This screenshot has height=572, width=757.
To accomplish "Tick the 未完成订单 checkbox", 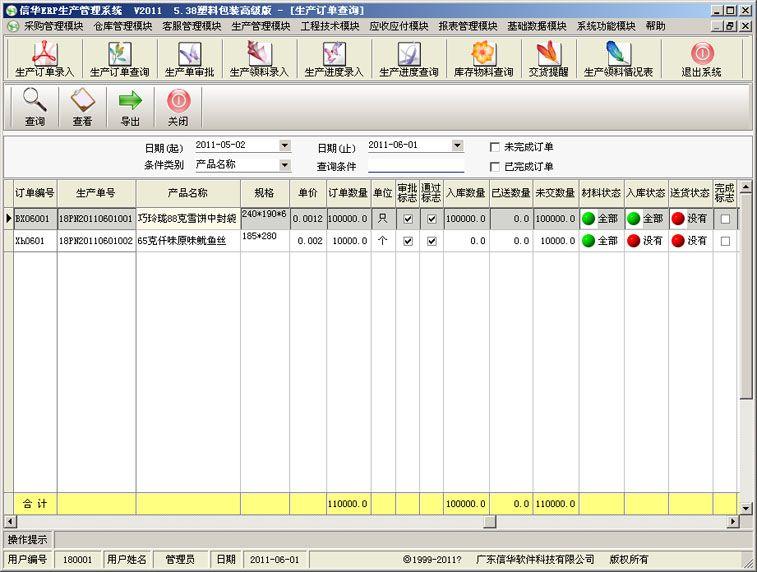I will pyautogui.click(x=494, y=147).
